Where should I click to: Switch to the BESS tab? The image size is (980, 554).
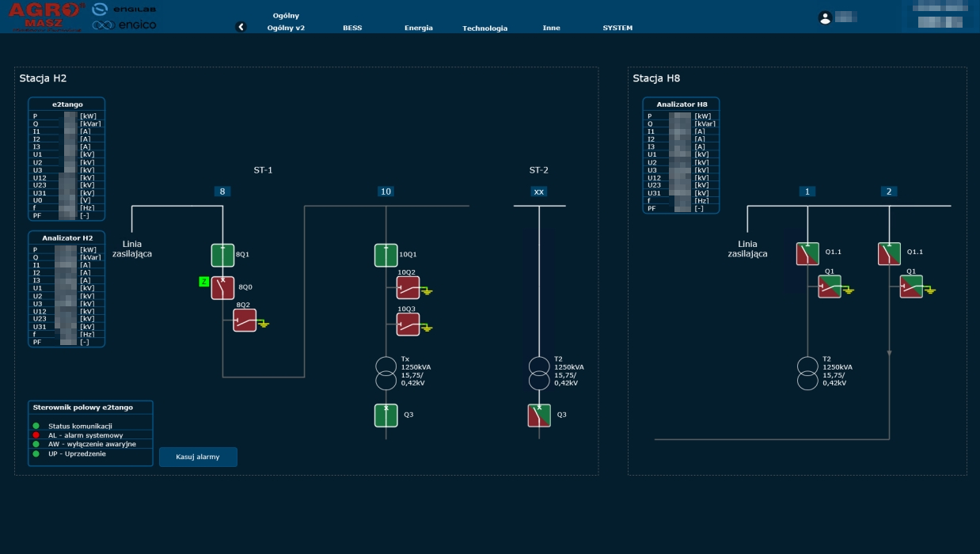tap(352, 28)
